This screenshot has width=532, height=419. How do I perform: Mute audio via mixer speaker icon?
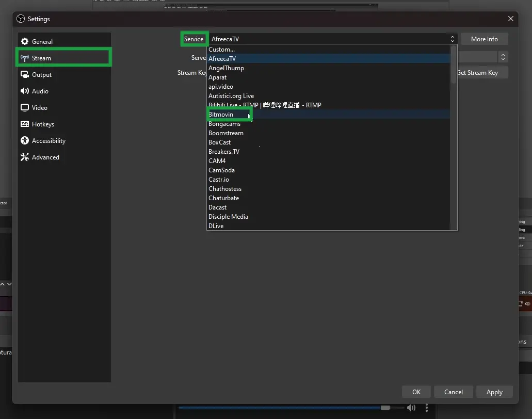click(x=411, y=408)
